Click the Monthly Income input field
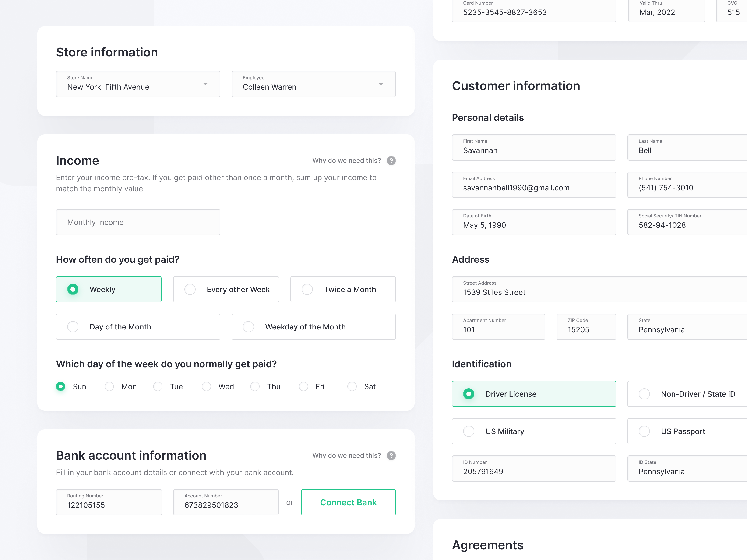The height and width of the screenshot is (560, 747). 138,222
